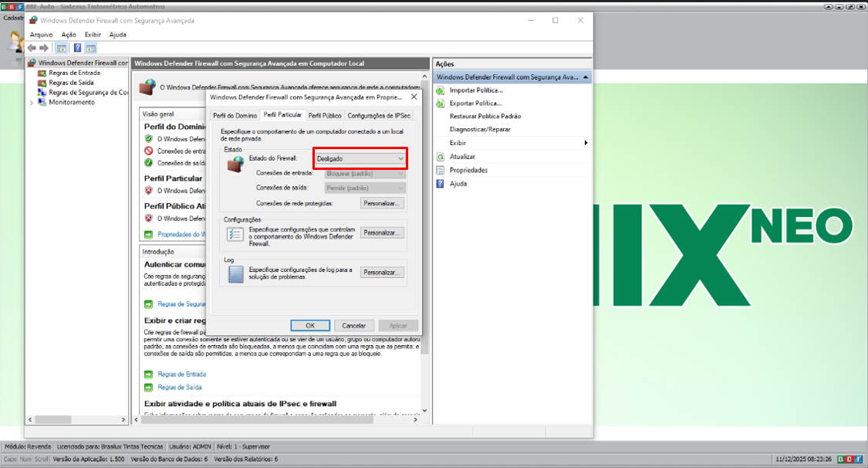The height and width of the screenshot is (468, 868).
Task: Click the Back arrow toolbar icon
Action: [x=32, y=48]
